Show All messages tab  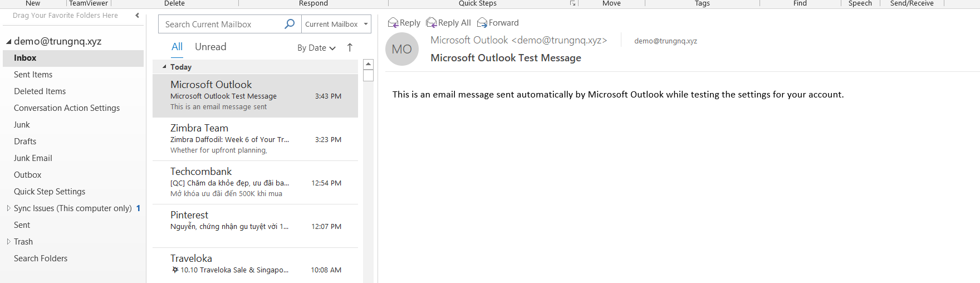[x=177, y=47]
